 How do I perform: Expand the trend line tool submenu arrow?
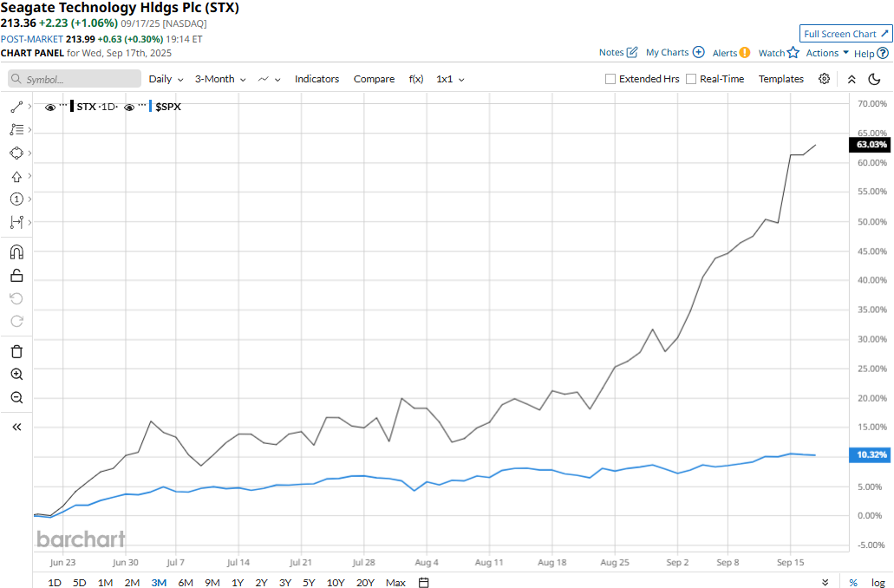(29, 107)
